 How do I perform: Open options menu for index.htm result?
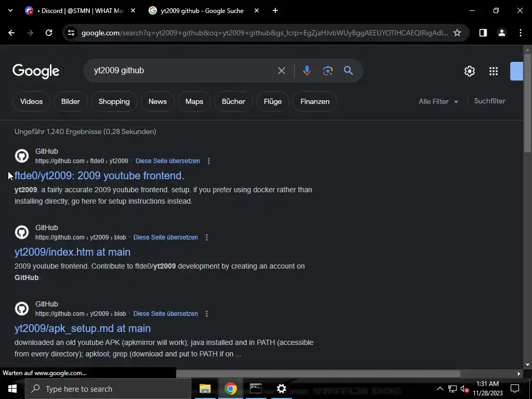[207, 237]
